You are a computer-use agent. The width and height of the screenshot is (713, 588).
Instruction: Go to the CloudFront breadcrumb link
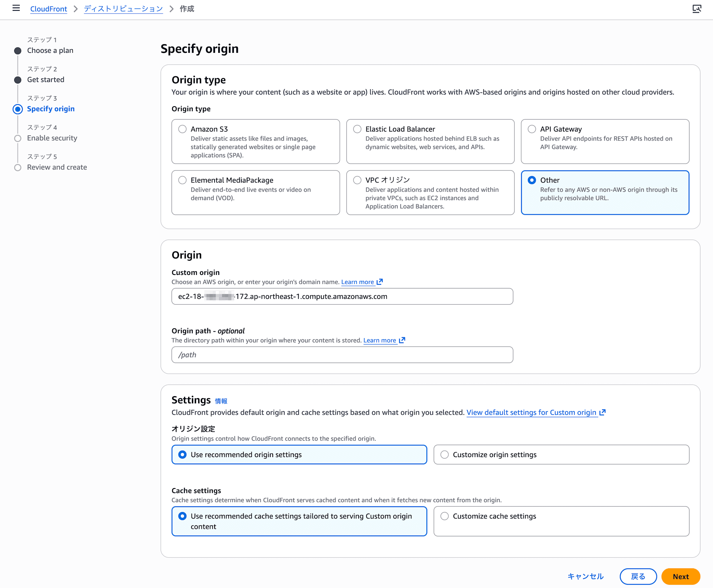[48, 9]
